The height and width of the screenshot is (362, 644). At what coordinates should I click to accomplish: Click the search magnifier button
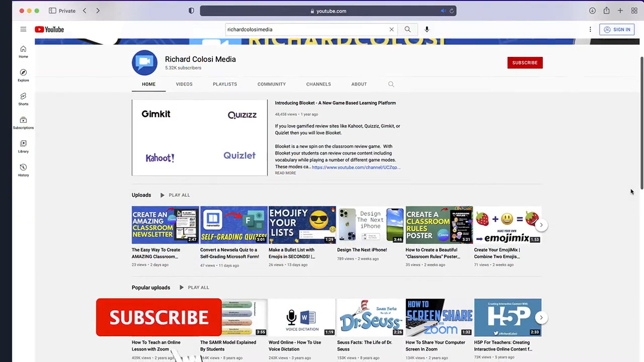408,29
